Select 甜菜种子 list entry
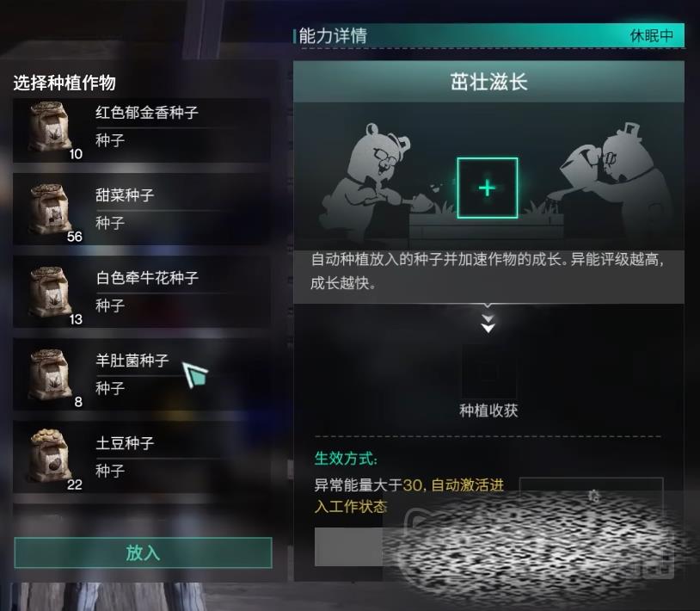Screen dimensions: 700x611 [x=142, y=210]
